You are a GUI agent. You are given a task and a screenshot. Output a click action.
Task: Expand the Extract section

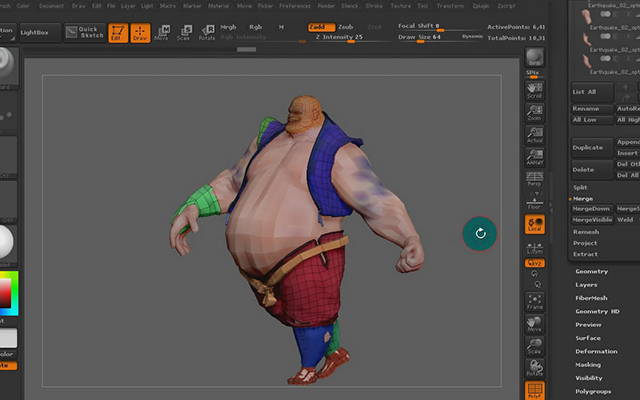585,254
